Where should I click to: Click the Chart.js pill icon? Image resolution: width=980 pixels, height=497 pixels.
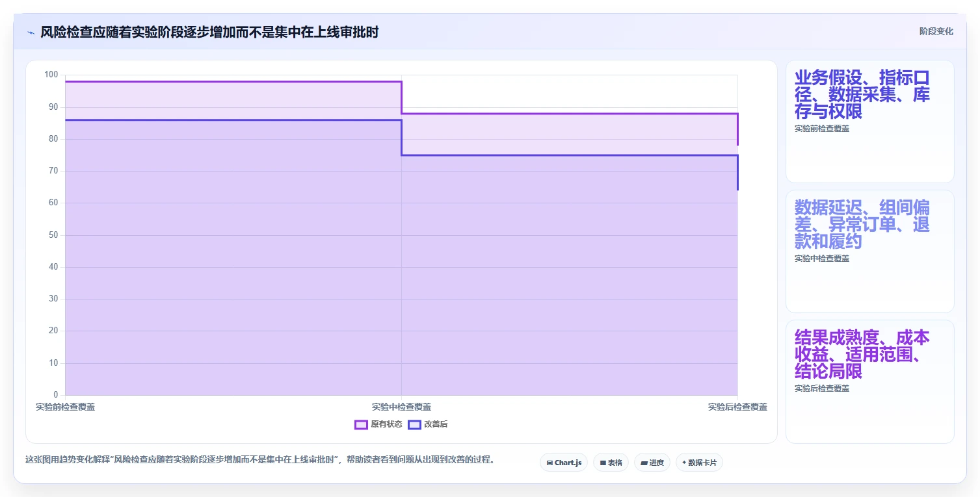(x=550, y=463)
